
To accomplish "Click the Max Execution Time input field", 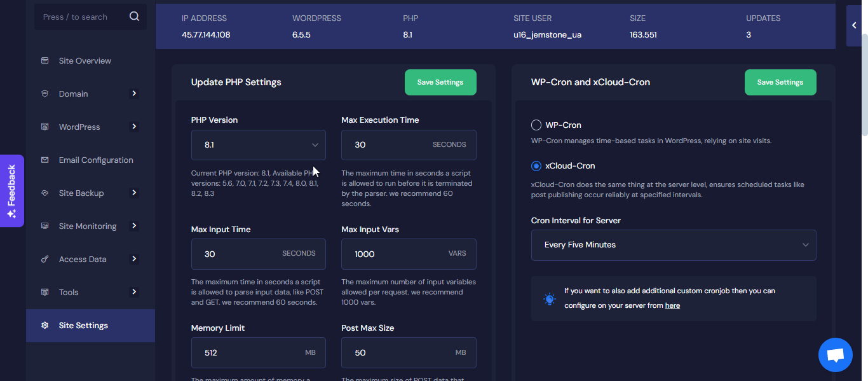I will click(x=409, y=144).
